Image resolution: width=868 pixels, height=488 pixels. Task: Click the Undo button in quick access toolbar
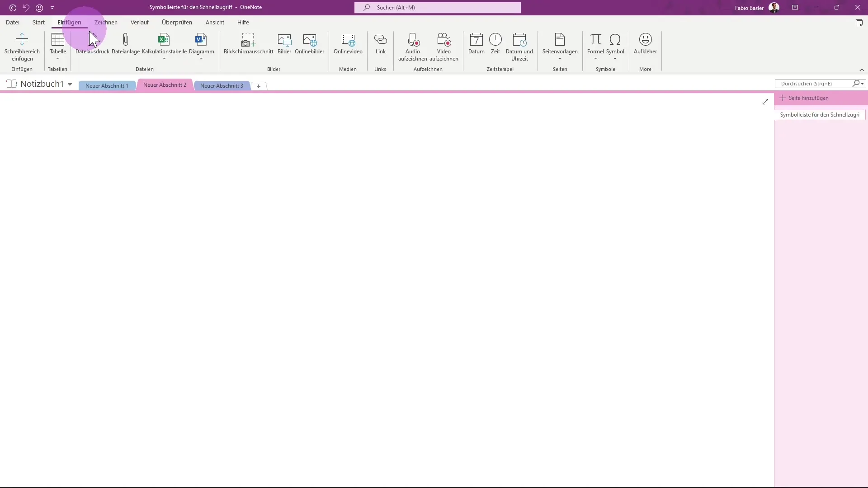click(26, 8)
